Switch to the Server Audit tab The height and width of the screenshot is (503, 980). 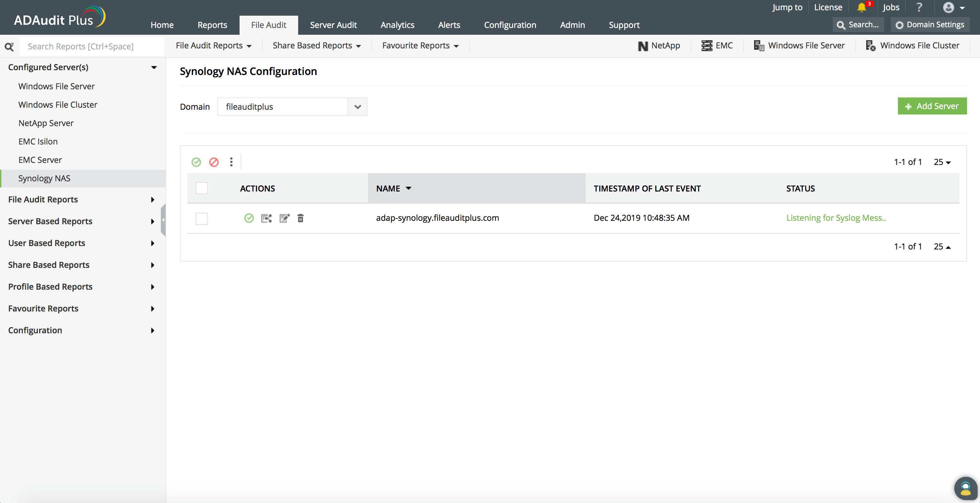[x=333, y=25]
